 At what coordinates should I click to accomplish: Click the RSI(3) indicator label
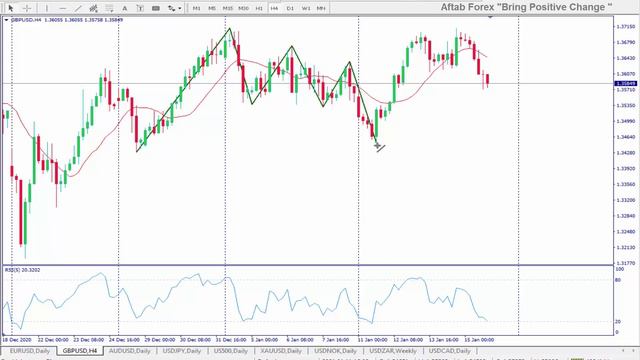tap(22, 270)
